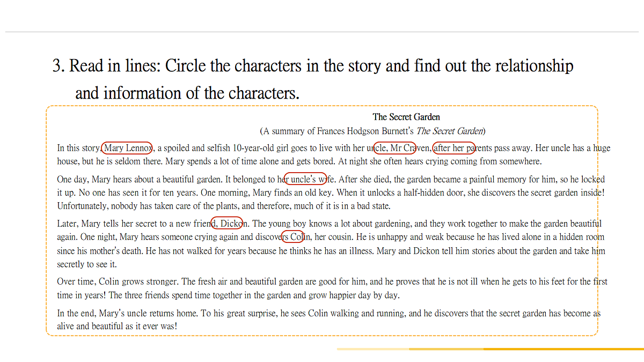This screenshot has height=362, width=644.
Task: Click the circled name Mary Lennox
Action: [127, 148]
